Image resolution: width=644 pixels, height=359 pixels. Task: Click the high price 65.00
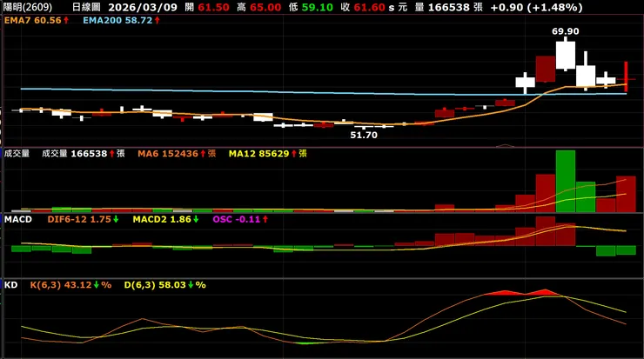tap(265, 7)
